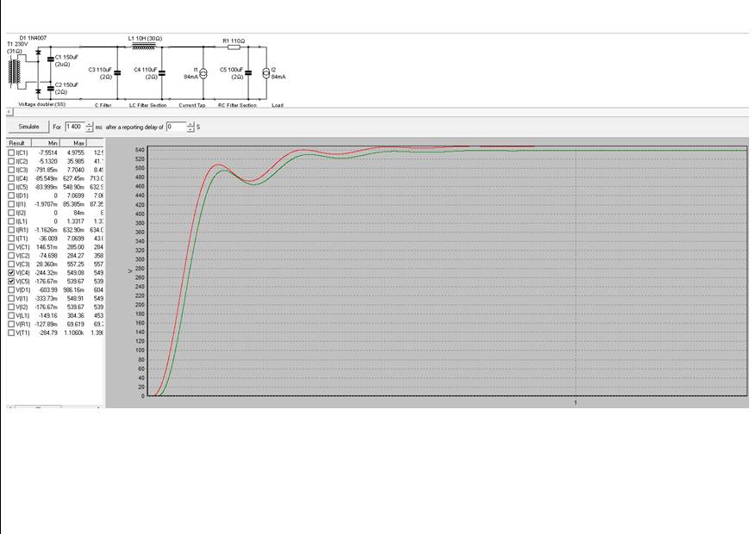Click the I(L1) max value 1.3317
This screenshot has height=534, width=756.
[75, 221]
